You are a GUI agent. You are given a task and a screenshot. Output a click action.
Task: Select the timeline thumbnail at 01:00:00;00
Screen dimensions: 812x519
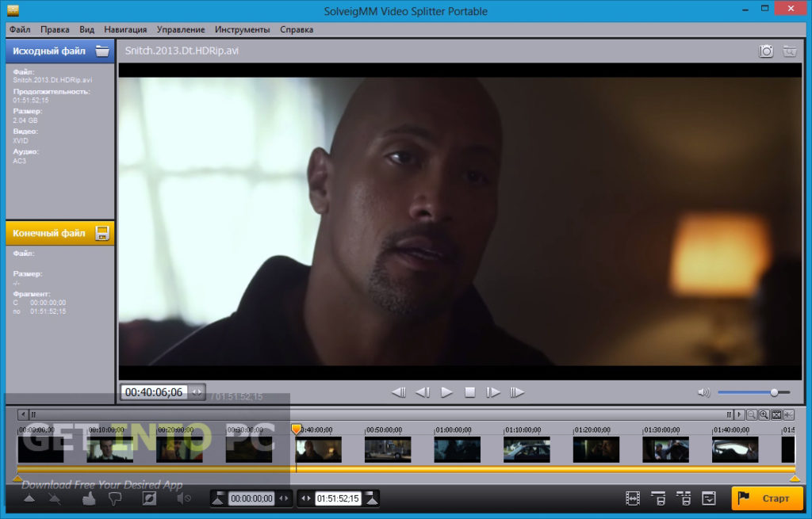[458, 449]
